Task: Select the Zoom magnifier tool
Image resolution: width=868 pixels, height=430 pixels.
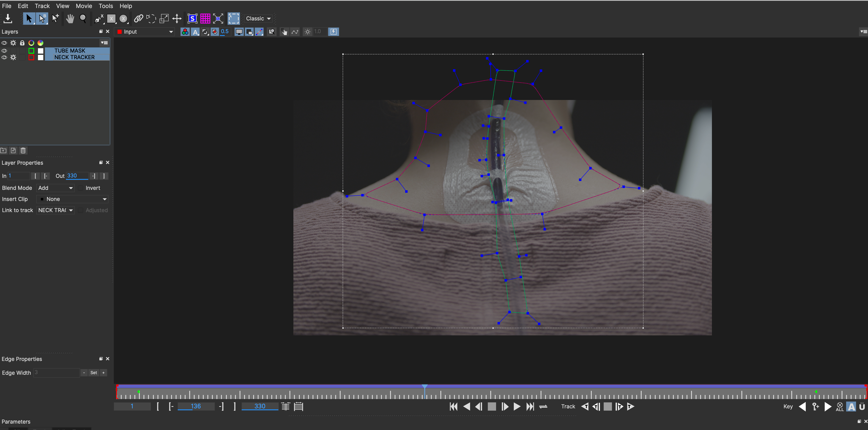Action: (x=83, y=19)
